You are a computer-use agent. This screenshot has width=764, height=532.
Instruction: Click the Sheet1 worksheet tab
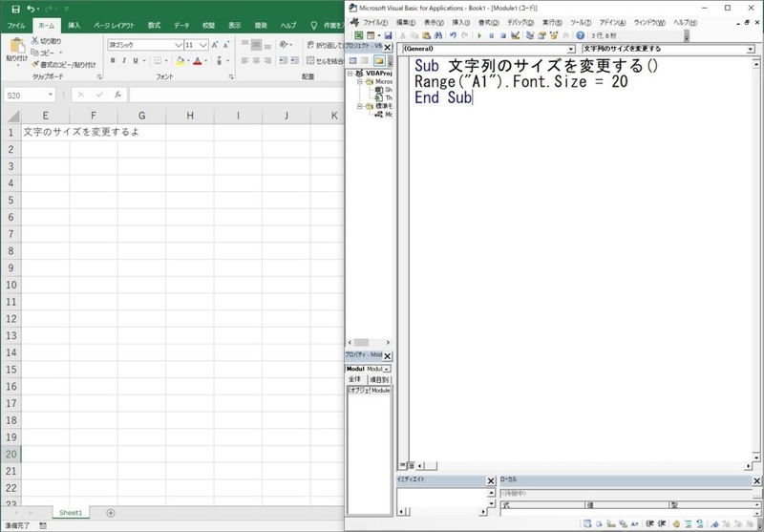71,513
